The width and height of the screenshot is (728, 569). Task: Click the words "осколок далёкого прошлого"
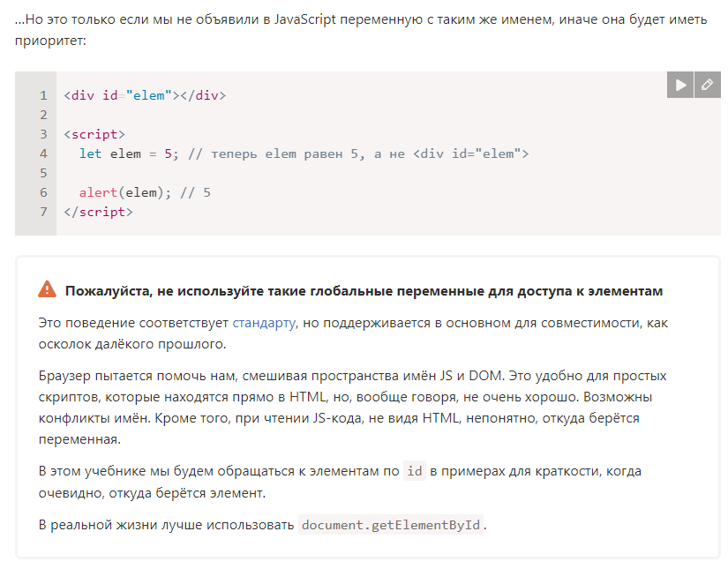coord(131,344)
